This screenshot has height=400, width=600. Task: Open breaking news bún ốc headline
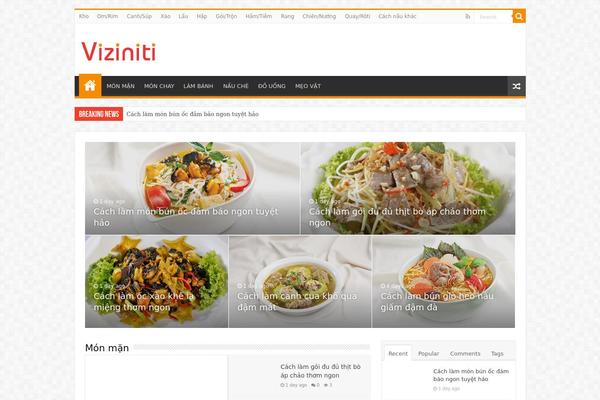(x=192, y=114)
